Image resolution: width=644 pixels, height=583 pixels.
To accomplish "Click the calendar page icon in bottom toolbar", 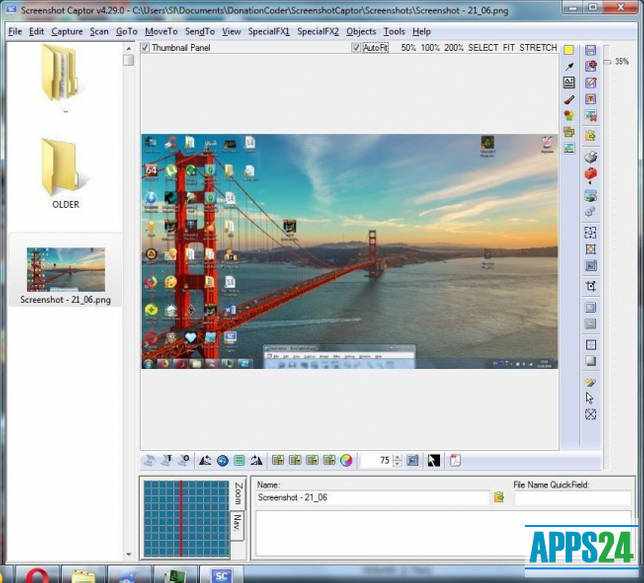I will [x=455, y=461].
